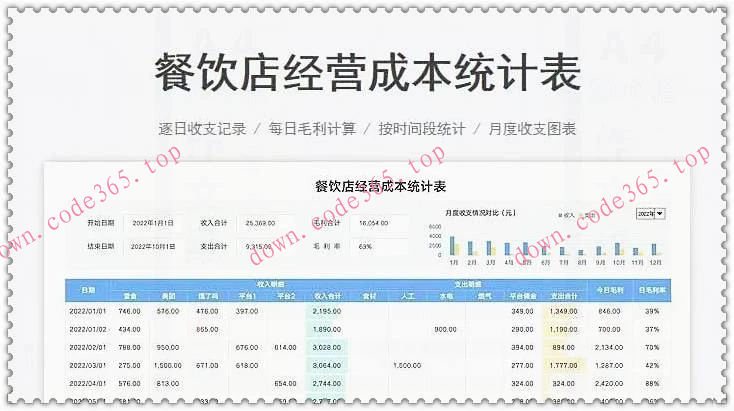Click chart title 月度收支情况对比（元）
Screen dimensions: 734x411
tap(480, 213)
